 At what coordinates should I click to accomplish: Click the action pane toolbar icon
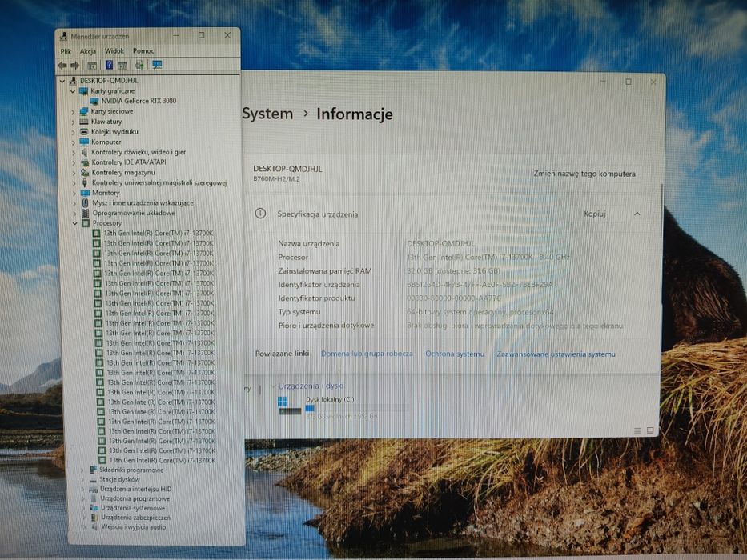pyautogui.click(x=122, y=66)
